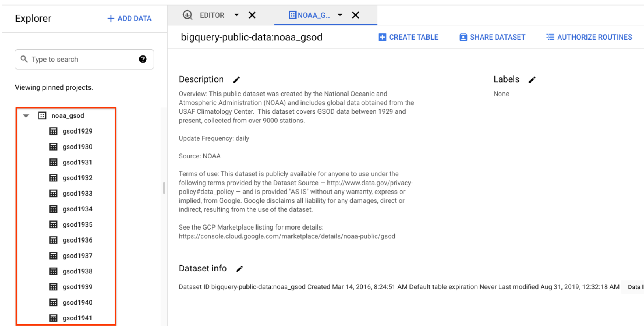Screen dimensions: 644x326
Task: Click the gsod1931 table icon
Action: pos(53,162)
